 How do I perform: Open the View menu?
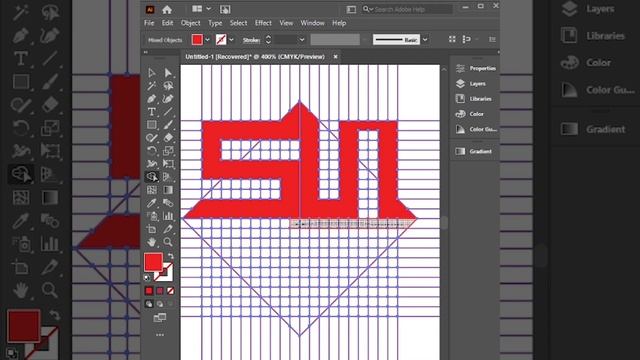[286, 23]
